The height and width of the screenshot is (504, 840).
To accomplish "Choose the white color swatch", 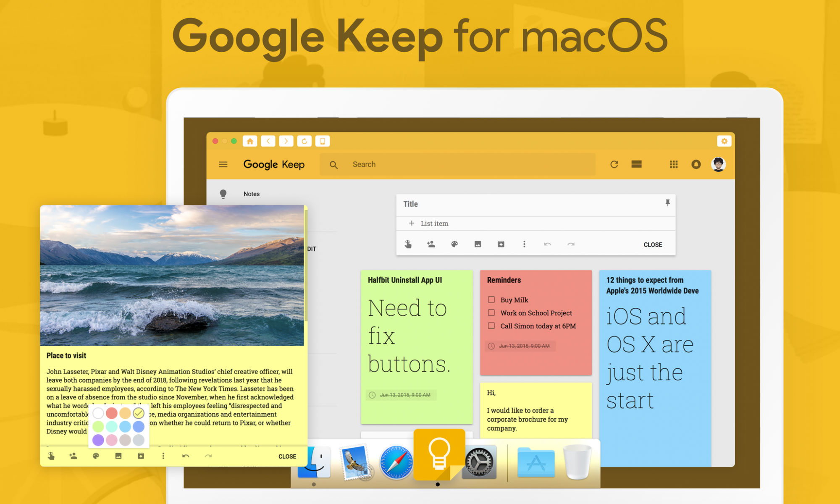I will pos(98,413).
